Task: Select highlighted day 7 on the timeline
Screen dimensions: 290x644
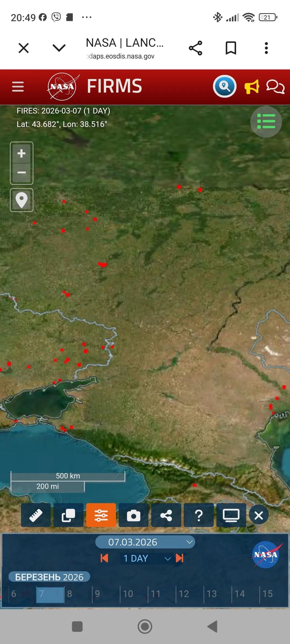Action: [50, 595]
